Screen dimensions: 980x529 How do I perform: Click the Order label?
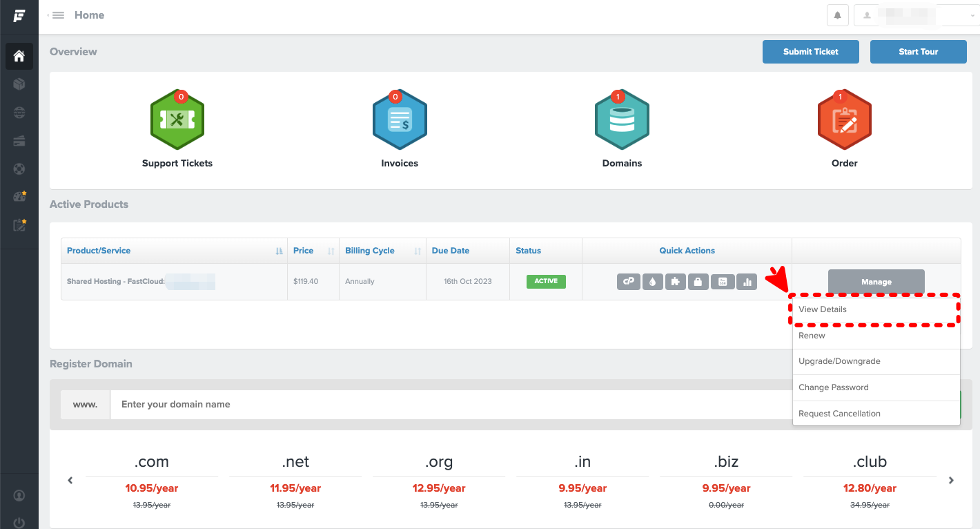pos(845,164)
